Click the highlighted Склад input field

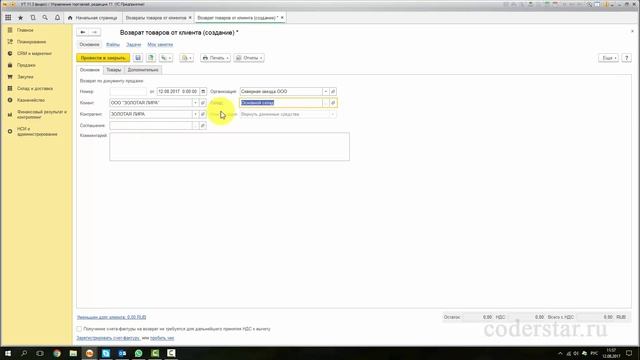tap(281, 103)
